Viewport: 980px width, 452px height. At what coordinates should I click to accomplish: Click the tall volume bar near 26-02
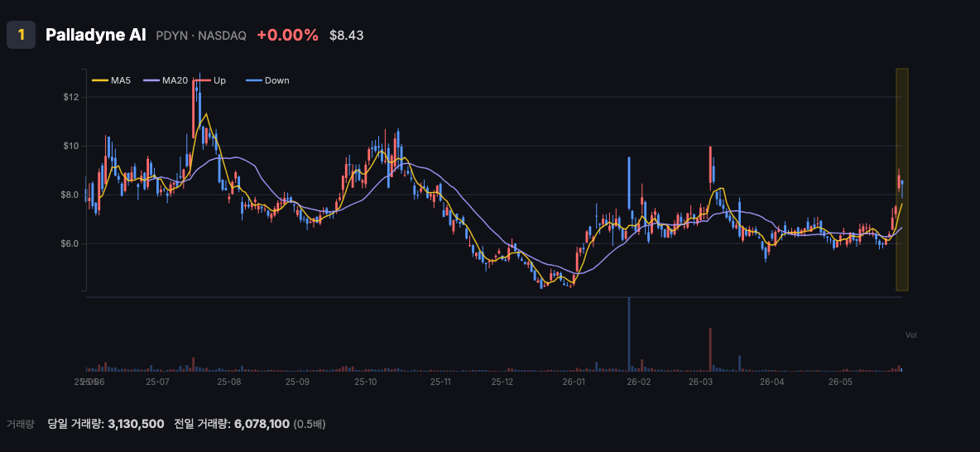629,335
